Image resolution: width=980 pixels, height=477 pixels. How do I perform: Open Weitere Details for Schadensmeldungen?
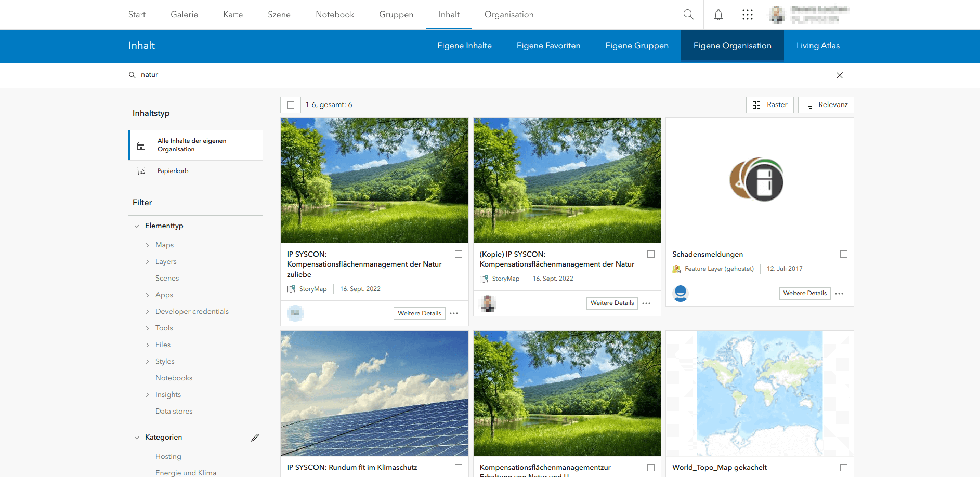[805, 293]
